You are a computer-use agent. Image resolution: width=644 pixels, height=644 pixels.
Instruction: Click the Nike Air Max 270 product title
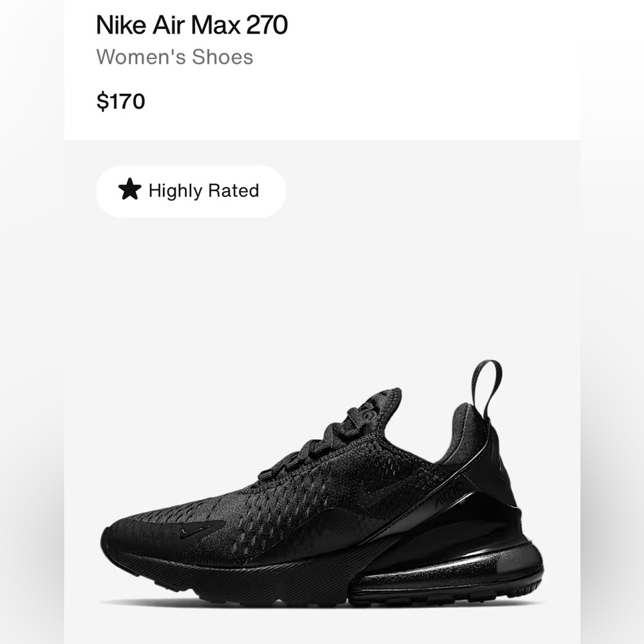click(x=193, y=24)
